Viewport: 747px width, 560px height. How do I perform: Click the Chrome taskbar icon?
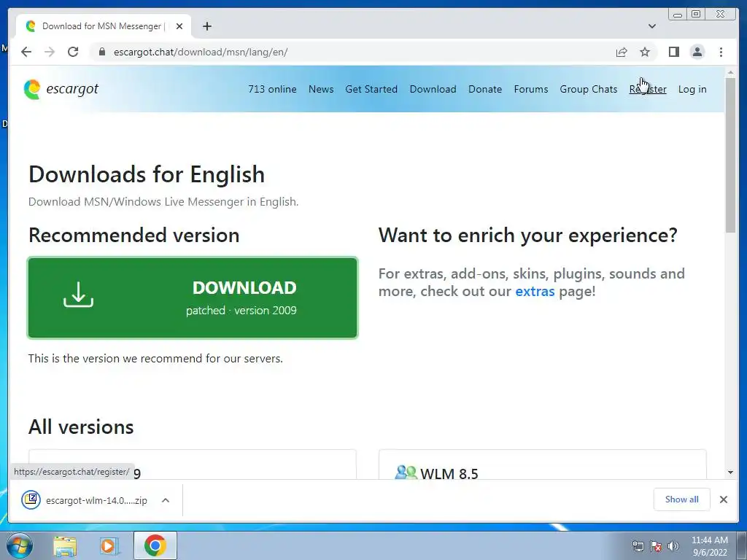[155, 545]
